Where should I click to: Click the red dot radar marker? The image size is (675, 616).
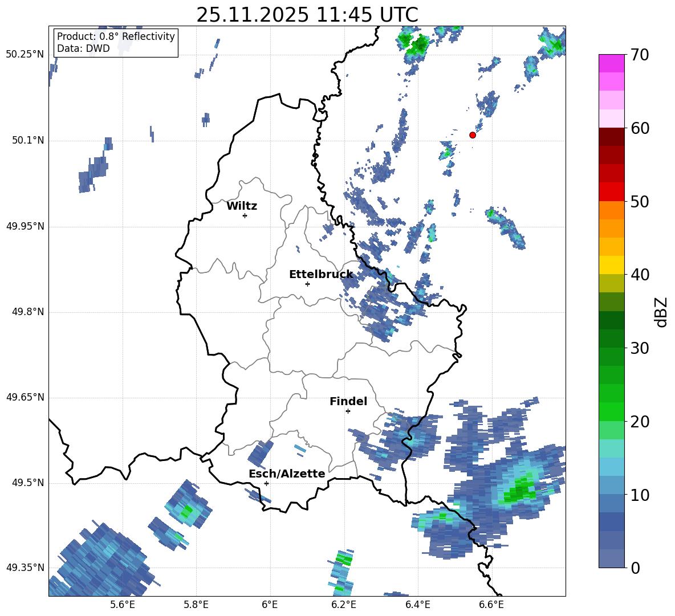point(473,135)
